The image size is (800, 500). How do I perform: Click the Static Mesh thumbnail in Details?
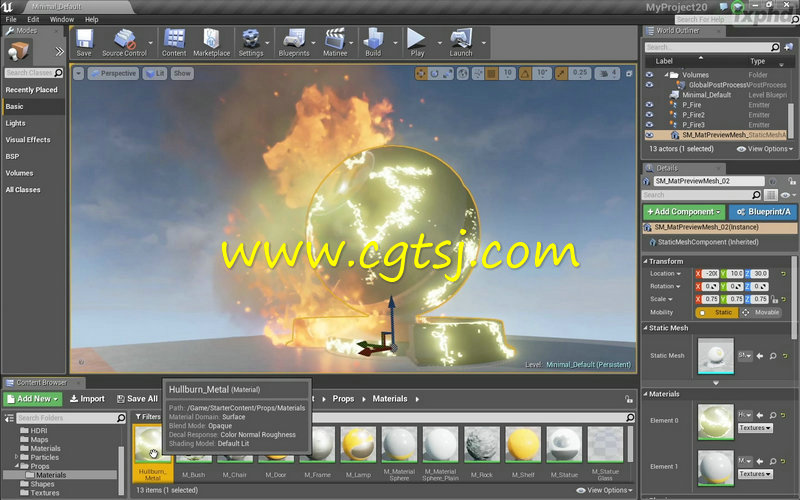point(715,356)
